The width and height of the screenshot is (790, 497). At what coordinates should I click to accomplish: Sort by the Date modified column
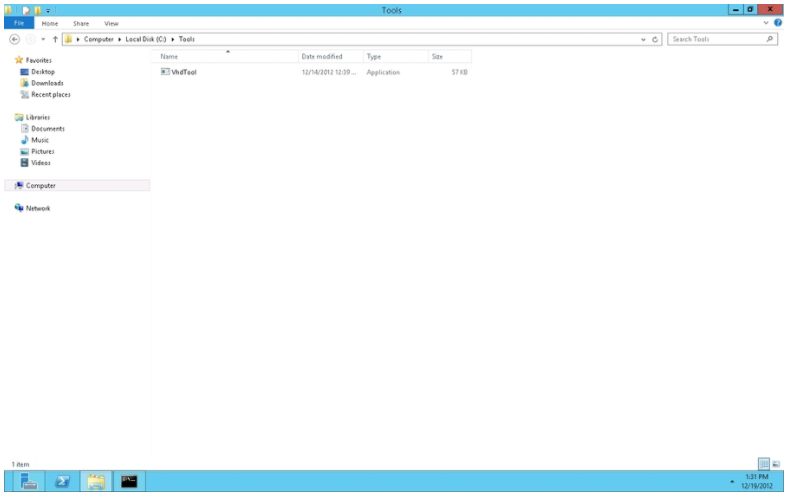pos(331,56)
